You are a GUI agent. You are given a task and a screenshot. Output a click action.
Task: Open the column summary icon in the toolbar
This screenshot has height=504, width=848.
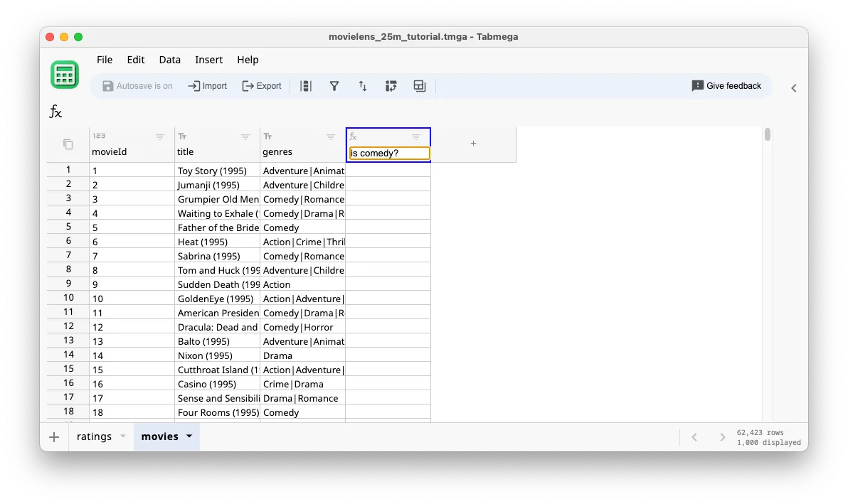(x=306, y=85)
